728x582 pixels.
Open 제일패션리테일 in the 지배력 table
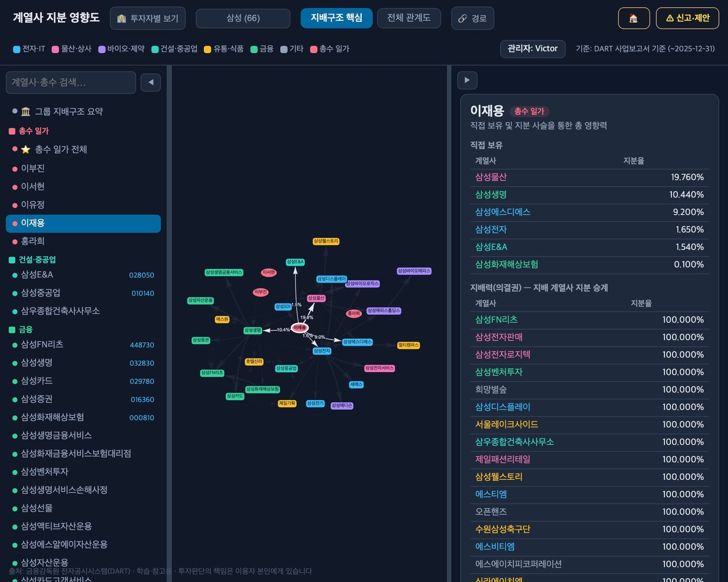point(503,459)
